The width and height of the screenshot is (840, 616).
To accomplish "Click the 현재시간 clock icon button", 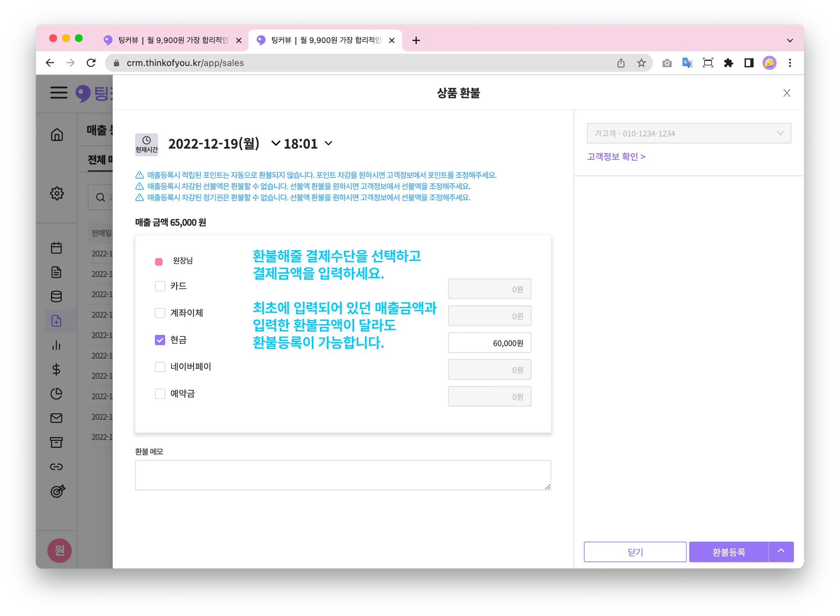I will click(146, 144).
